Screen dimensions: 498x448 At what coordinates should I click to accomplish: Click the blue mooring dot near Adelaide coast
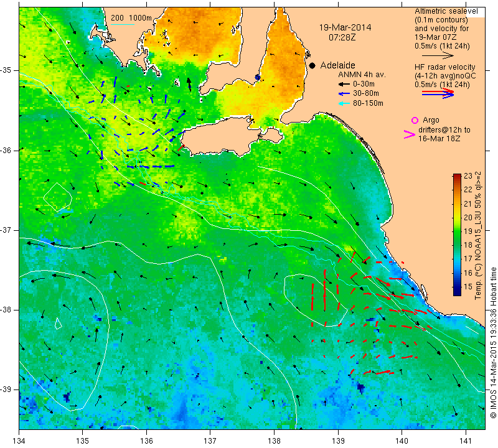pos(258,78)
